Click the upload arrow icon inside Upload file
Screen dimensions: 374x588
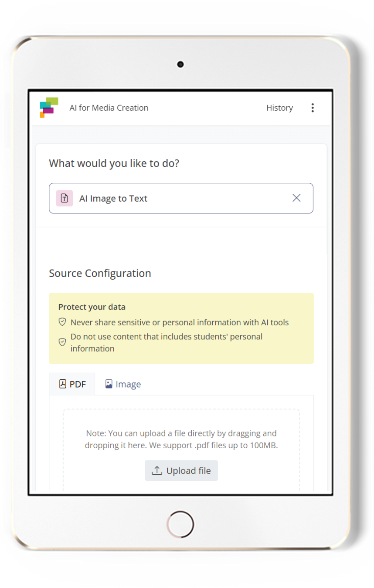[157, 470]
